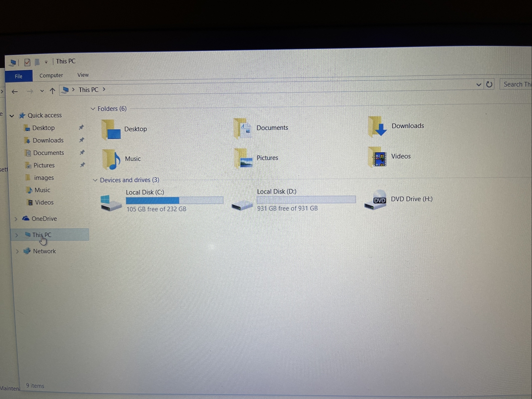The height and width of the screenshot is (399, 532).
Task: Open the Documents folder icon in Folders
Action: [x=243, y=128]
